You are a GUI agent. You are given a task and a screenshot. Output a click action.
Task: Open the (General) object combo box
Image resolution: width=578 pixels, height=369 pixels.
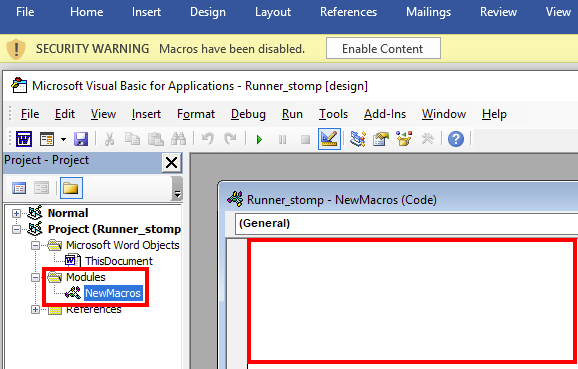406,223
